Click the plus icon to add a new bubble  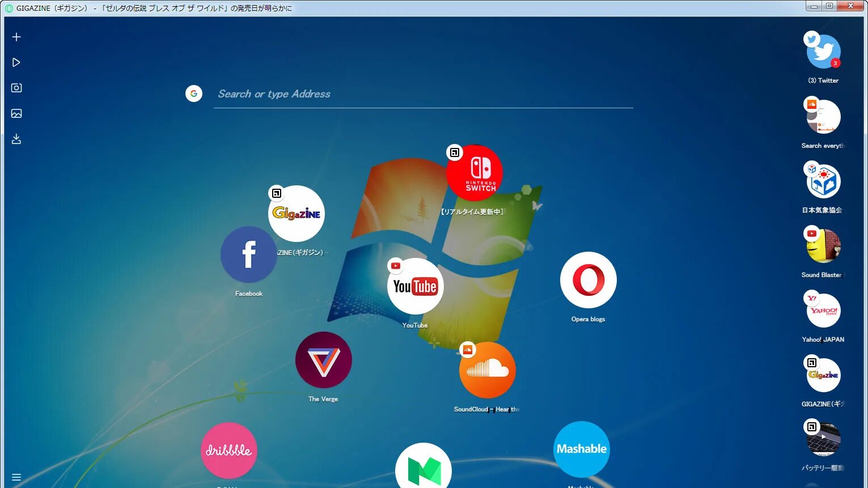pos(16,37)
